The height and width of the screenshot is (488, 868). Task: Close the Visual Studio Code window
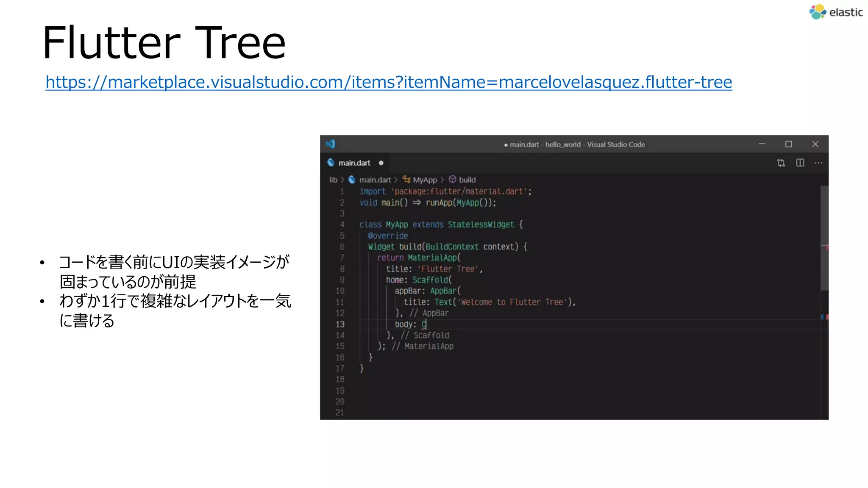point(815,144)
